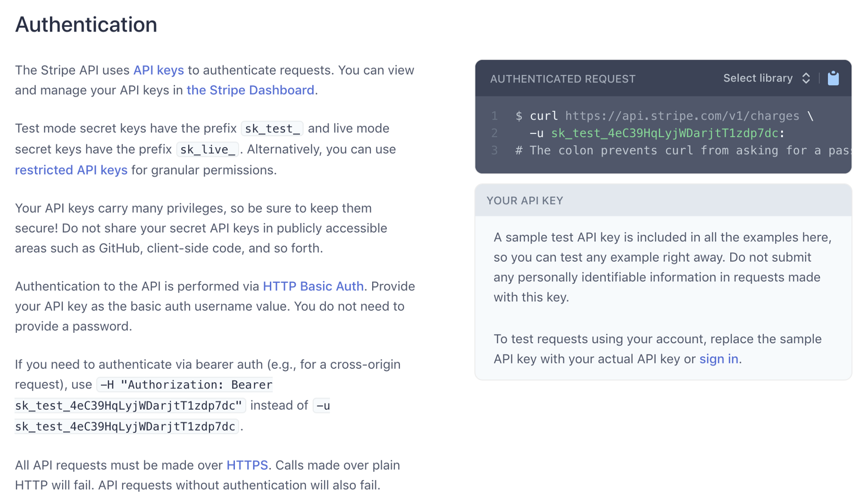The image size is (867, 504).
Task: Click the HTTPS link
Action: [247, 465]
